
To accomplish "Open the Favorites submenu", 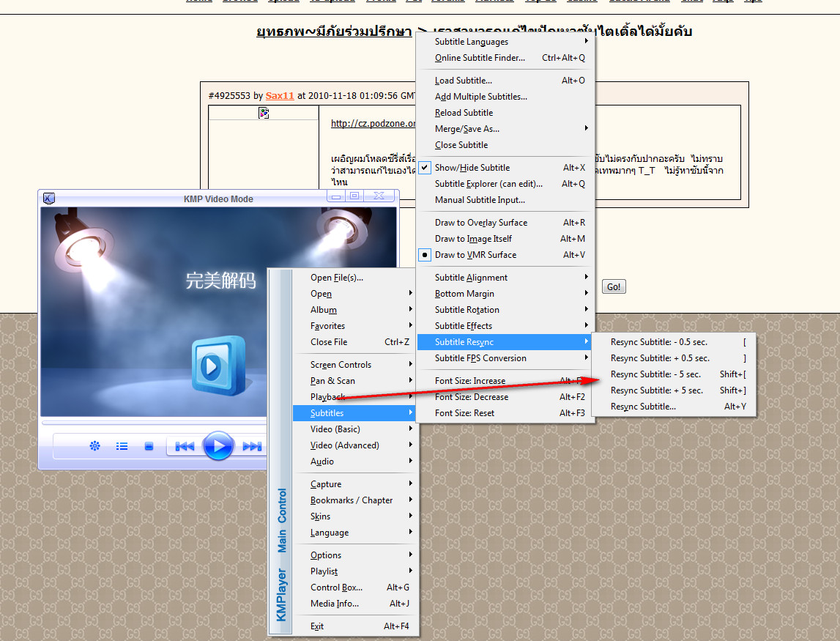I will [x=354, y=326].
